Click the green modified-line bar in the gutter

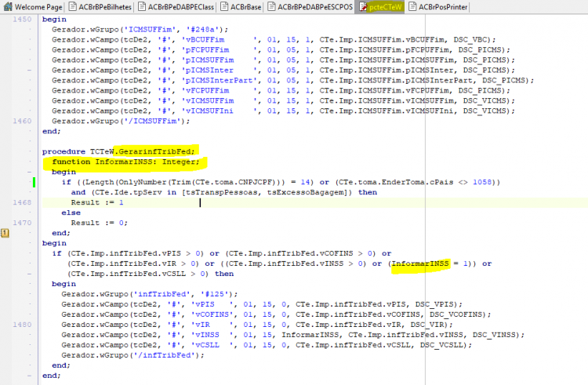(34, 182)
